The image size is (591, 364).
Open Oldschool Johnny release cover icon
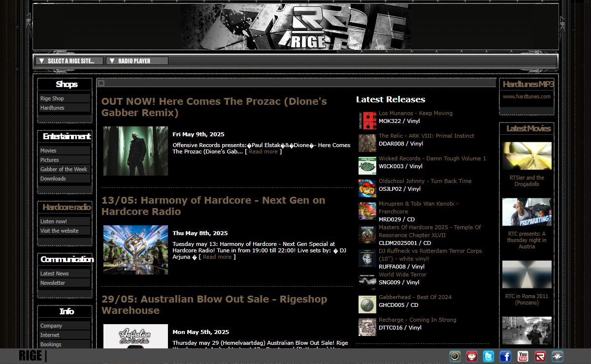click(367, 188)
